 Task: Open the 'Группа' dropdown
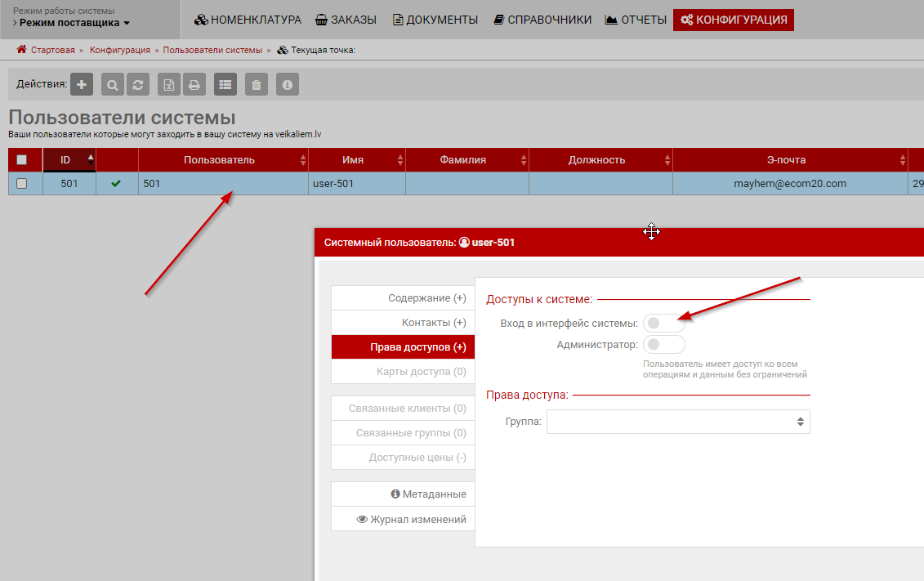pyautogui.click(x=678, y=422)
